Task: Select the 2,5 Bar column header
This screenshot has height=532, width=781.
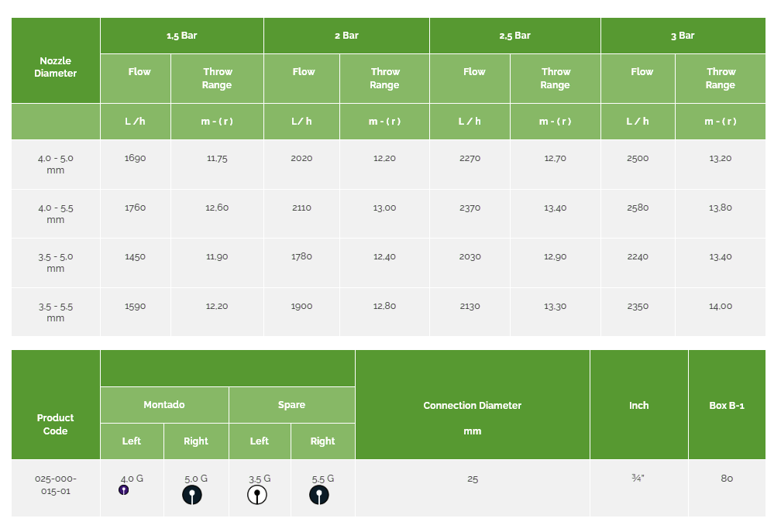Action: [x=515, y=36]
